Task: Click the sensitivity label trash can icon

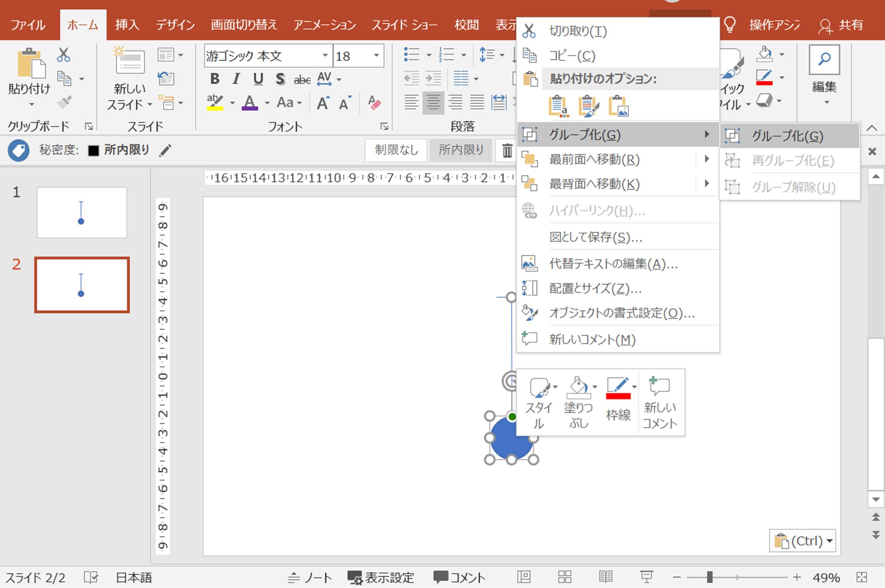Action: click(x=507, y=150)
